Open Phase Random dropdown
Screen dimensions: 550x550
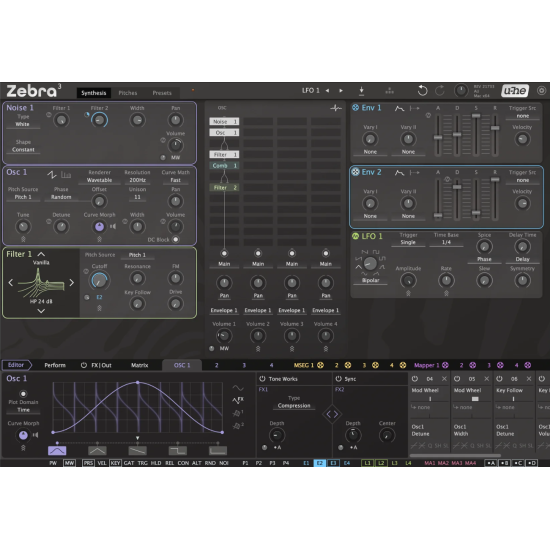[x=61, y=197]
